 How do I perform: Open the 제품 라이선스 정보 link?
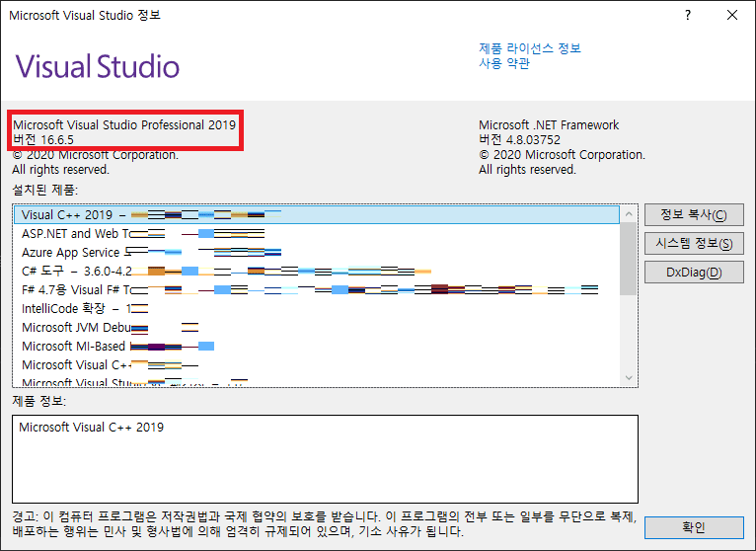click(529, 48)
